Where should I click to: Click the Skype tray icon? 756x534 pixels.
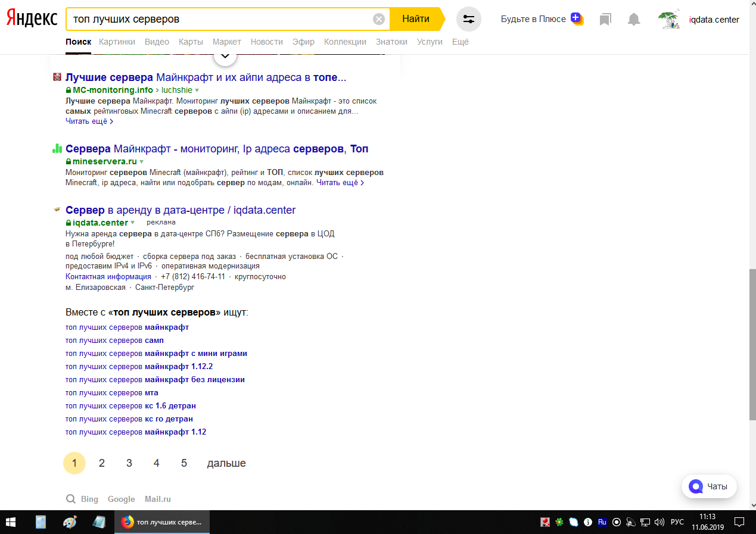[x=573, y=522]
